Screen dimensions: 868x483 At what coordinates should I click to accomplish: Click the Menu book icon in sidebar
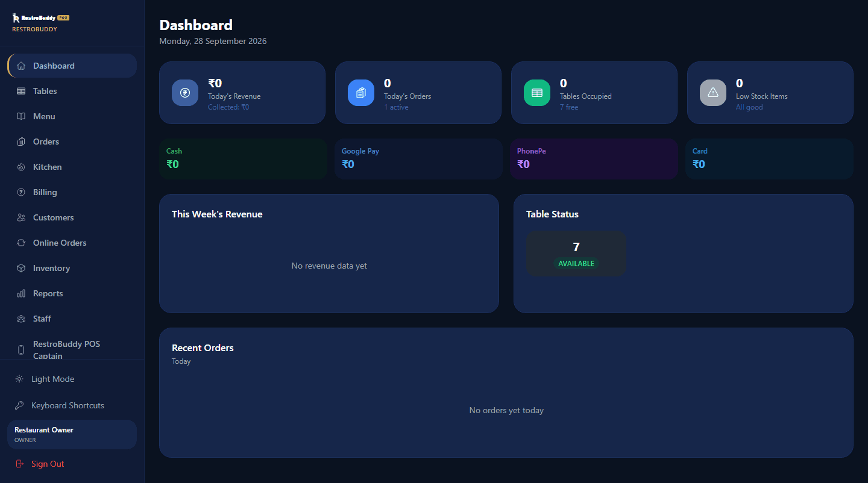21,116
